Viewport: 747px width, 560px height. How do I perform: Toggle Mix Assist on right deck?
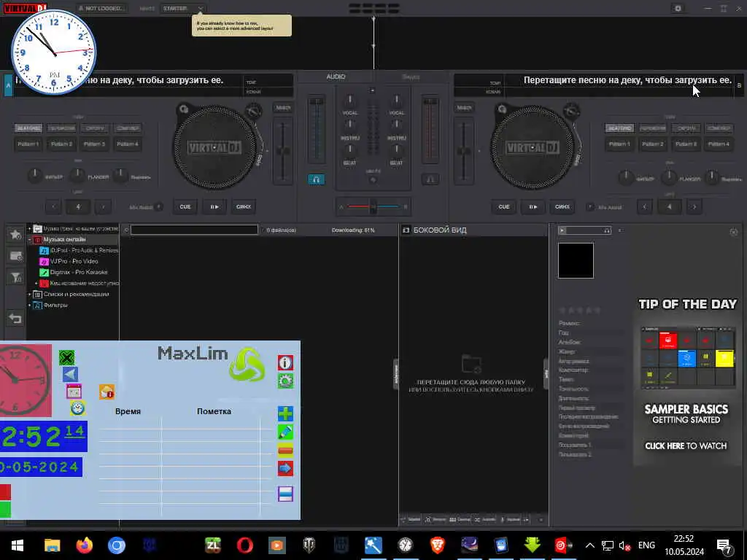(589, 206)
